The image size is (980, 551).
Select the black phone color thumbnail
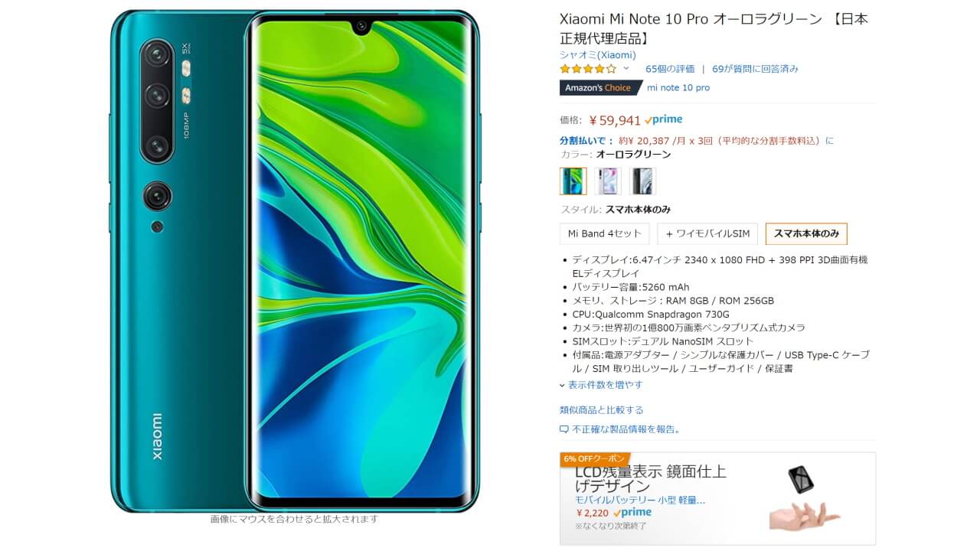(x=642, y=181)
